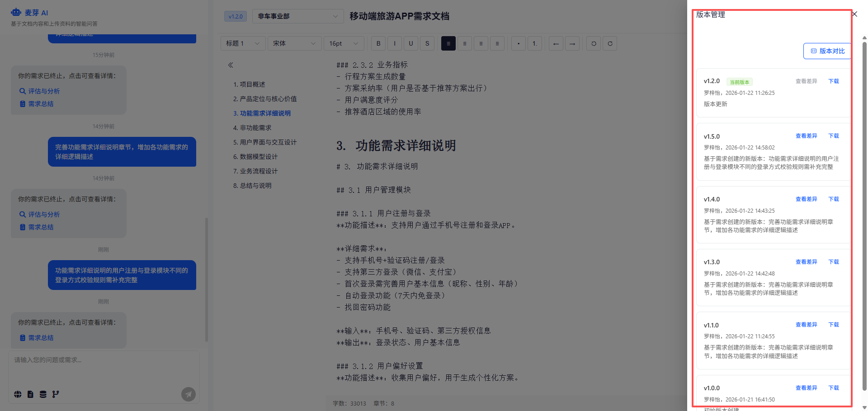Open the 宋体 font dropdown
Screen dimensions: 868x411
(294, 43)
